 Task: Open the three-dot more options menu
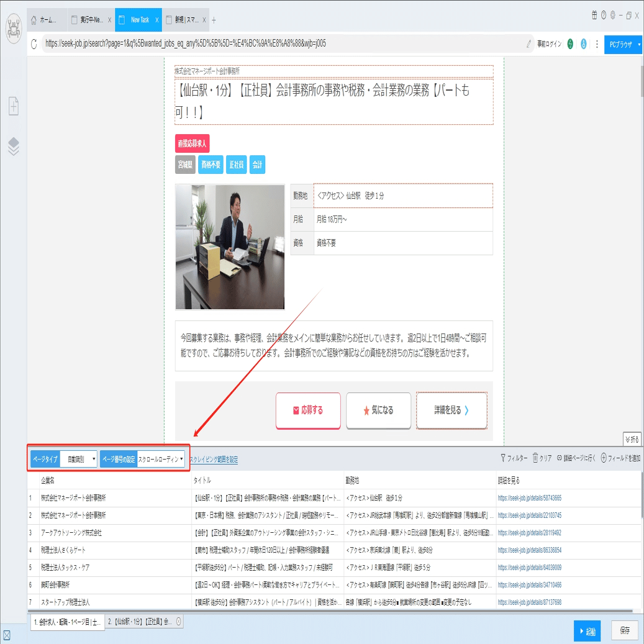597,44
